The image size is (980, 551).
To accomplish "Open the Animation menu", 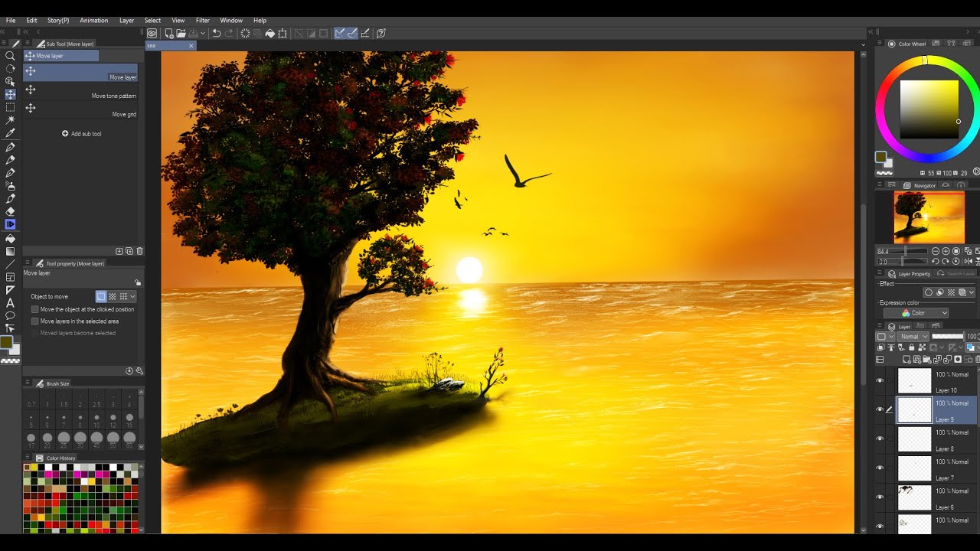I will 93,21.
